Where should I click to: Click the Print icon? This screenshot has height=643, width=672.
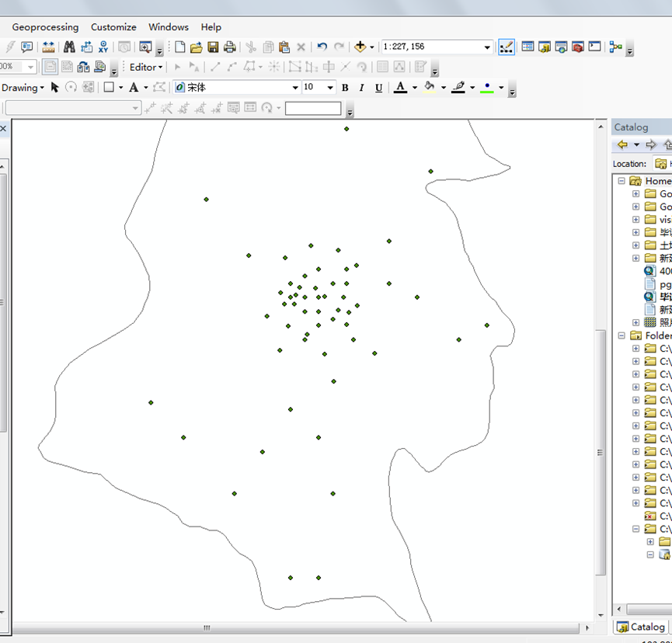(x=229, y=47)
